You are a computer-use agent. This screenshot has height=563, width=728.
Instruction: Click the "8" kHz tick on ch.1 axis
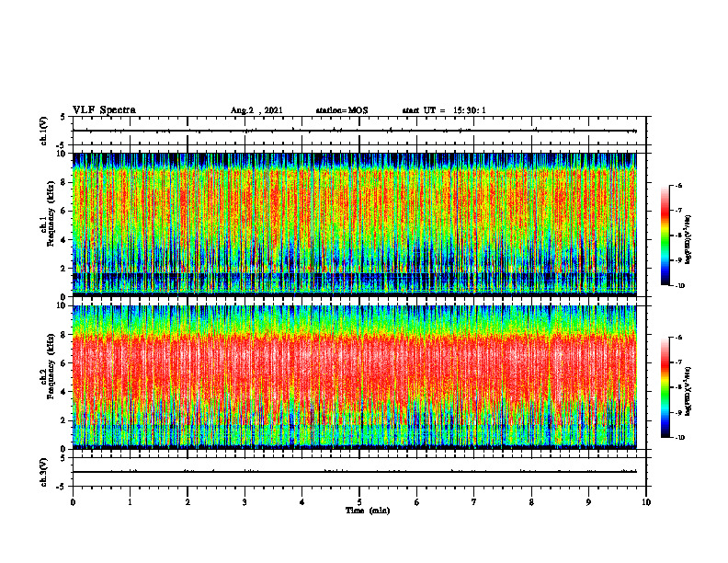(x=63, y=182)
